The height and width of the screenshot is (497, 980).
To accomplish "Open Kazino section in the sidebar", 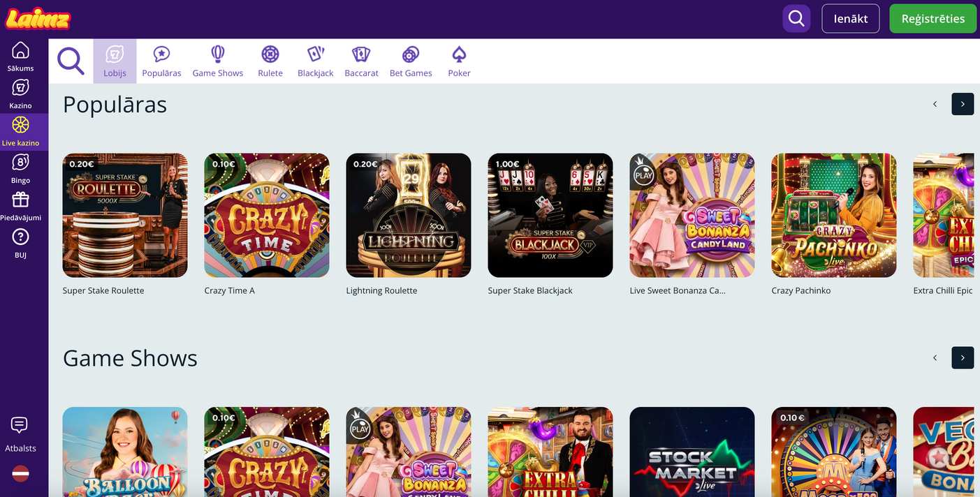I will pos(21,95).
